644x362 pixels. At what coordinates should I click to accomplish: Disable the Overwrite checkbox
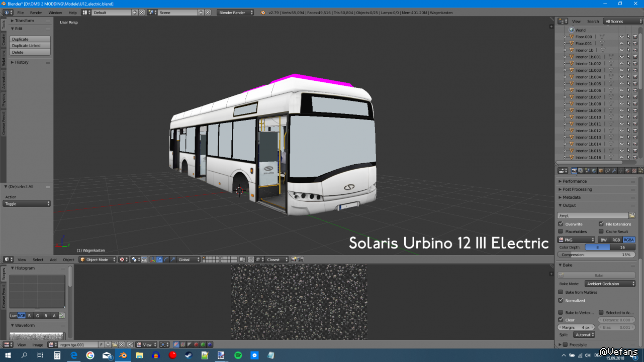561,224
